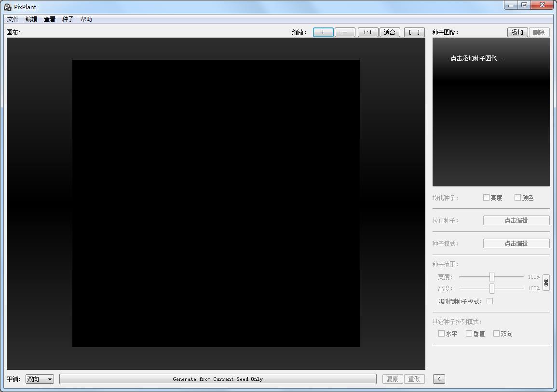Click Generate from Current Seed Only
The height and width of the screenshot is (392, 557).
coord(218,379)
